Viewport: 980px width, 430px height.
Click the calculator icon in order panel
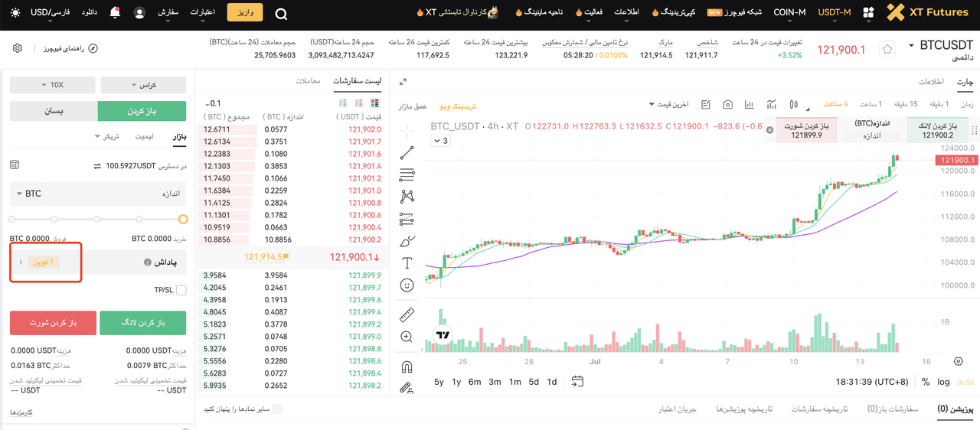[x=15, y=165]
